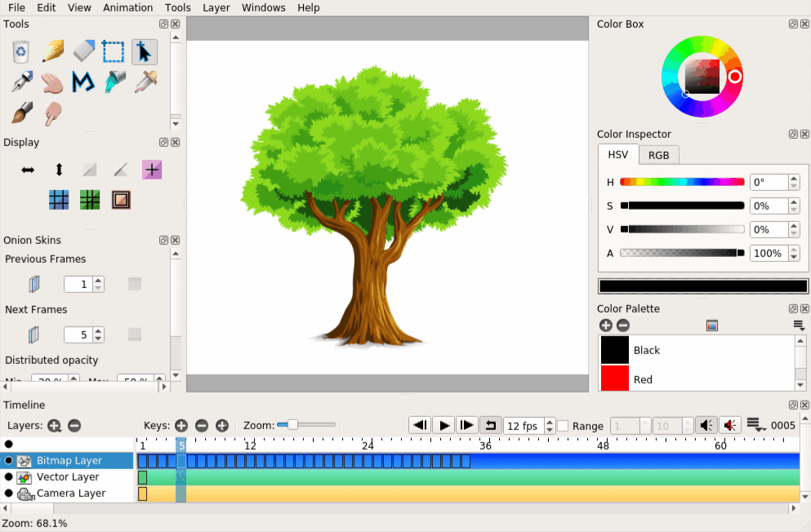Open the Animation menu
Image resolution: width=811 pixels, height=532 pixels.
click(x=127, y=7)
